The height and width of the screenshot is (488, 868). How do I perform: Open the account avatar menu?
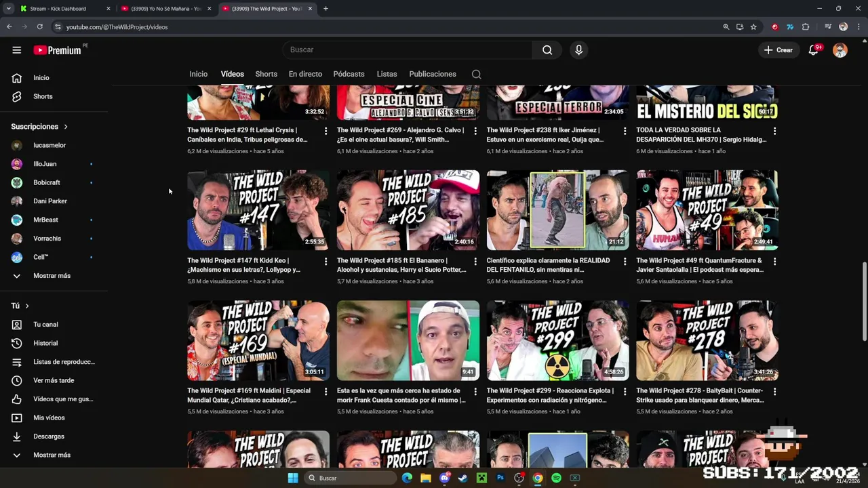pyautogui.click(x=840, y=50)
